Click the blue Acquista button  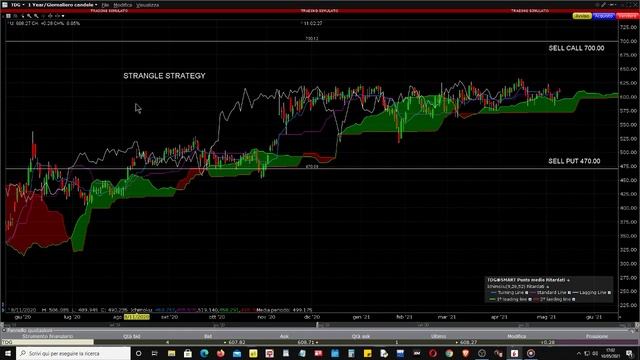tap(604, 16)
